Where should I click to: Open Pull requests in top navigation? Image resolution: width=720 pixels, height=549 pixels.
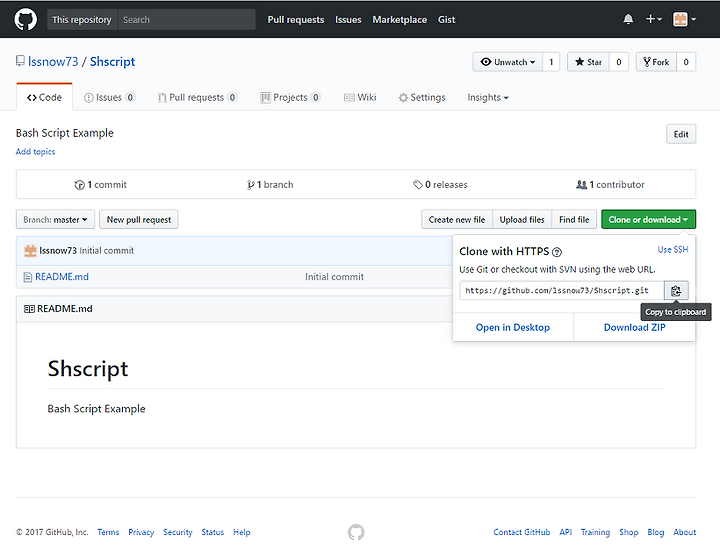click(296, 20)
